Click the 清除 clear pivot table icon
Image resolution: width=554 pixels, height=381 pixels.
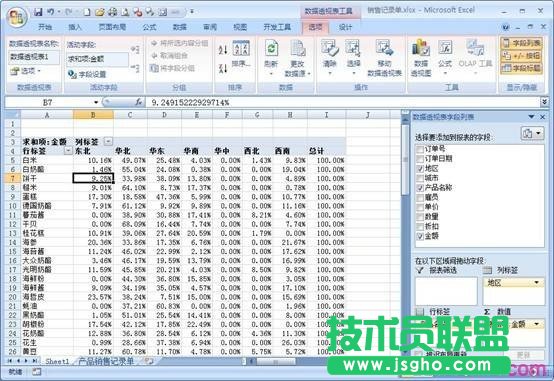pos(330,57)
